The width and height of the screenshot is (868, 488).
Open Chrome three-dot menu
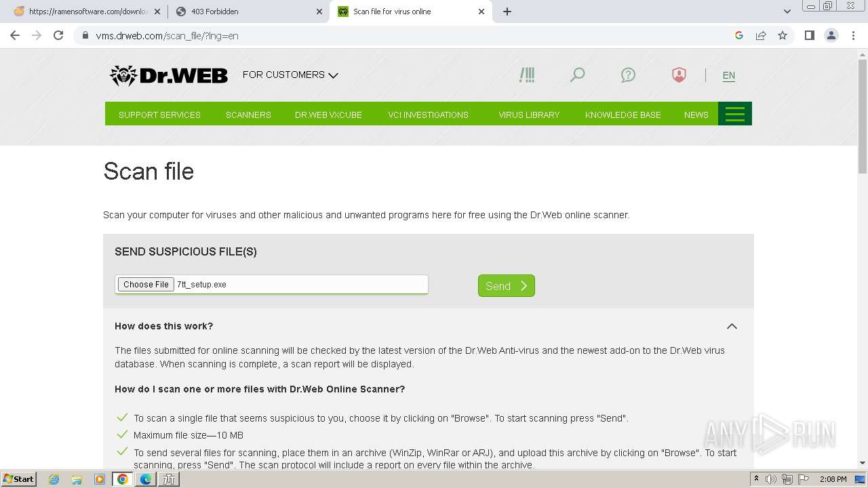point(853,35)
